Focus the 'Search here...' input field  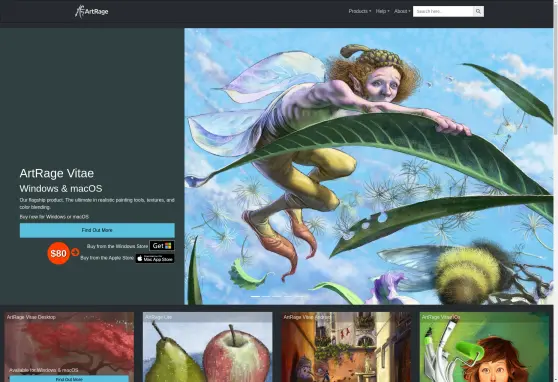443,11
